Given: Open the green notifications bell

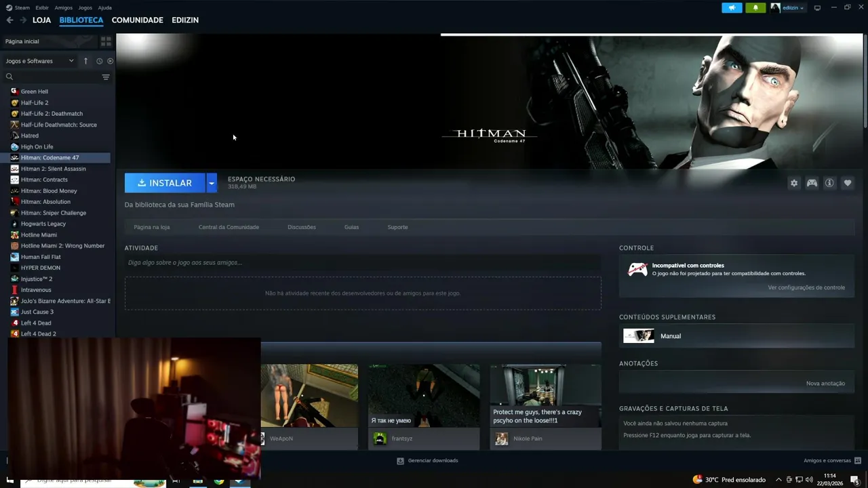Looking at the screenshot, I should click(755, 7).
